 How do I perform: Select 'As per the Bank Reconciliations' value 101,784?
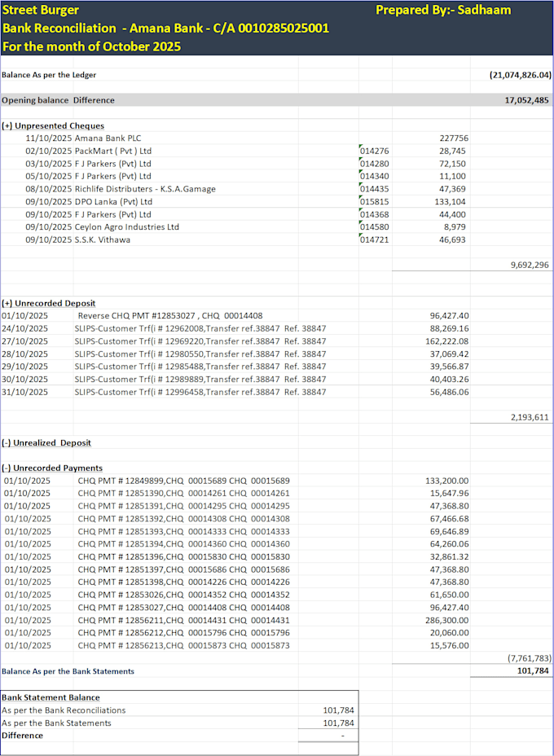pos(338,710)
